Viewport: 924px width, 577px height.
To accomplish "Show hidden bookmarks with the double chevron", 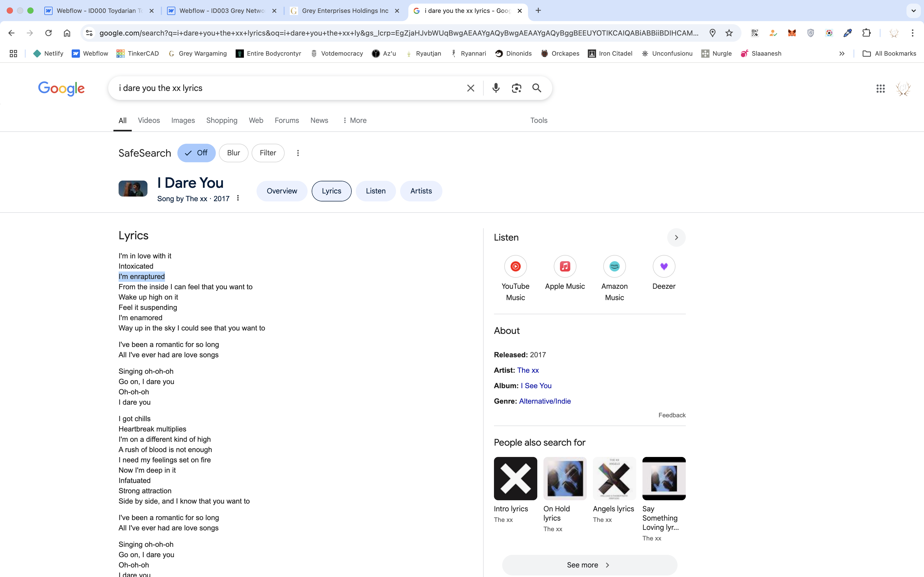I will click(841, 53).
